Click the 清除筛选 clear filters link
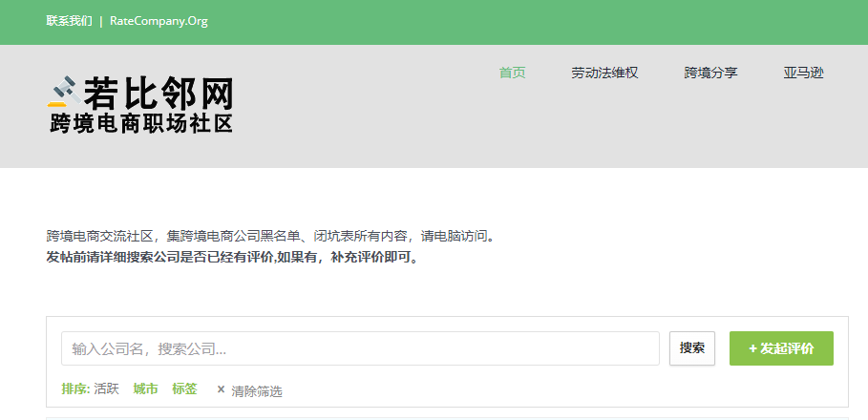 (x=249, y=391)
